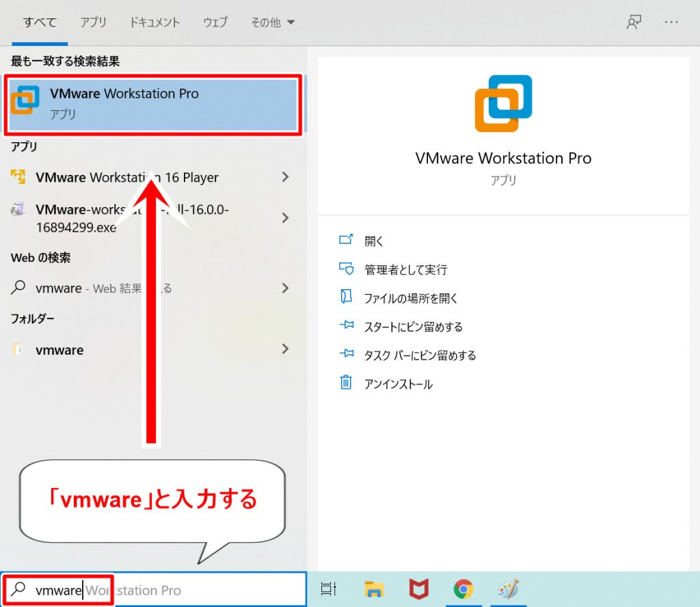Open the three-dot options menu
Screen dimensions: 700x607
[x=671, y=23]
